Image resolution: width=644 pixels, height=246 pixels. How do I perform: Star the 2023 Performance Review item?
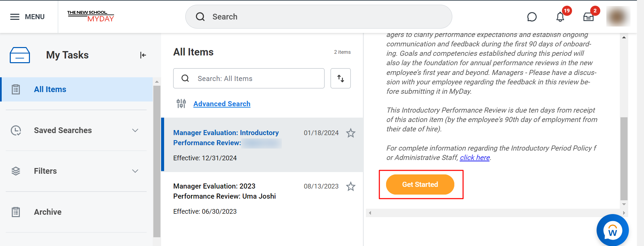click(351, 187)
